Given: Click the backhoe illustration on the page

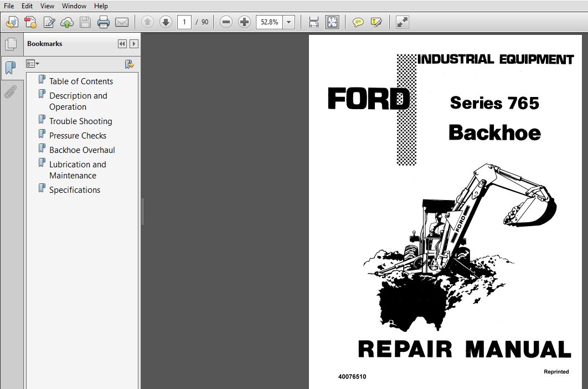Looking at the screenshot, I should [x=460, y=248].
